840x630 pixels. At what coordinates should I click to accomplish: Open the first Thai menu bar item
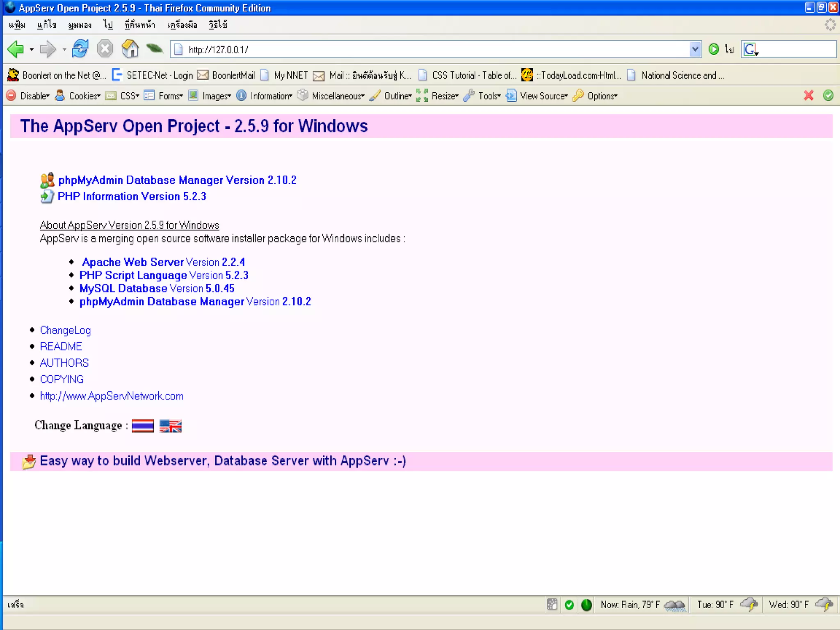point(17,25)
